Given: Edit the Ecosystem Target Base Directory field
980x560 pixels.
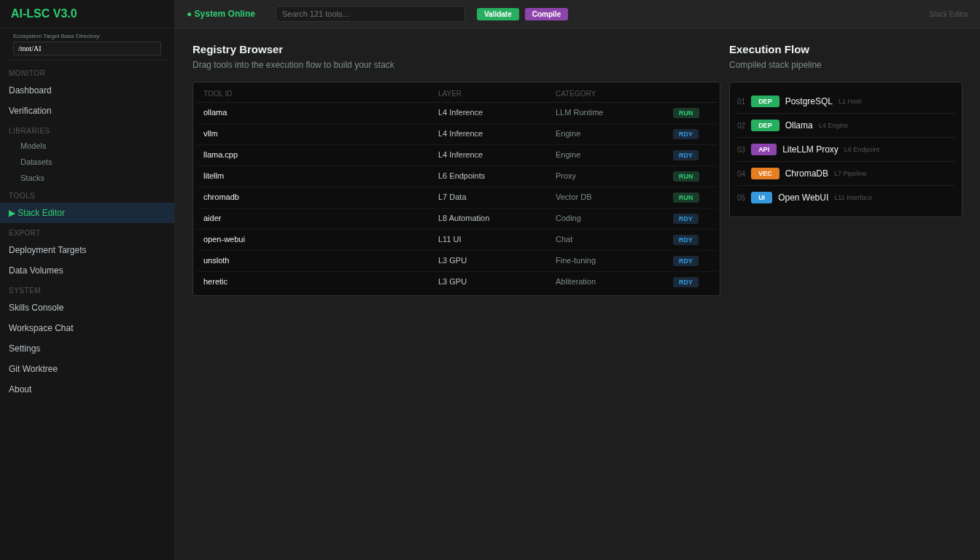Looking at the screenshot, I should coord(87,49).
